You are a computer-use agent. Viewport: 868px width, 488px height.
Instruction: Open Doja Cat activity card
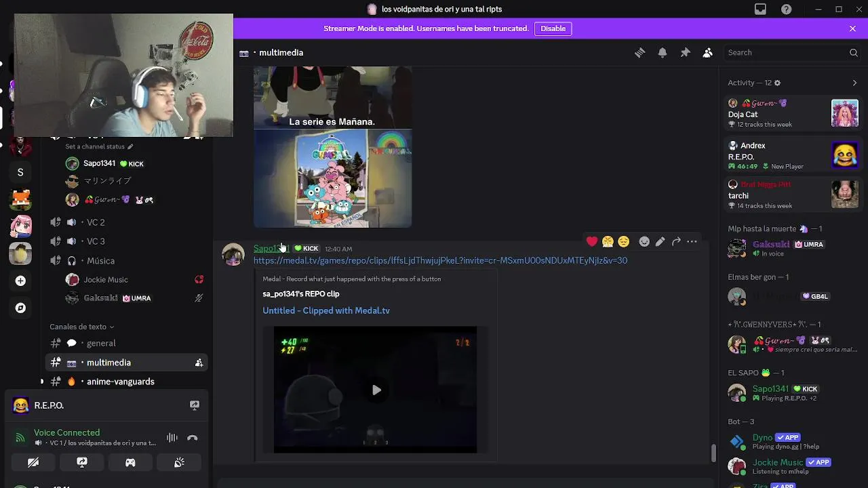coord(793,114)
